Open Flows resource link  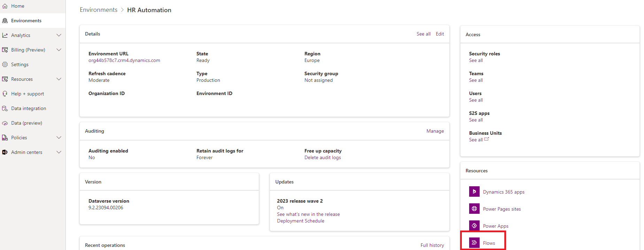pyautogui.click(x=489, y=243)
